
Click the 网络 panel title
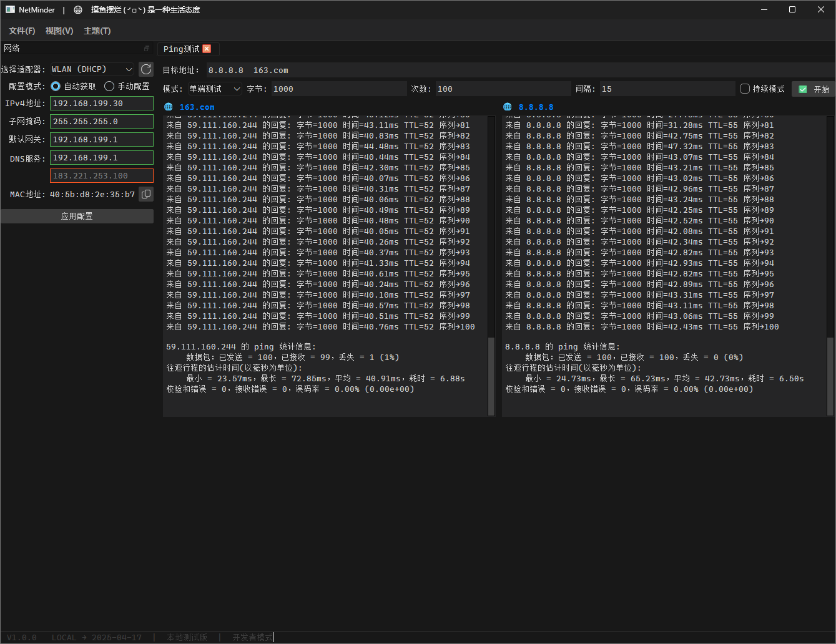pyautogui.click(x=12, y=48)
